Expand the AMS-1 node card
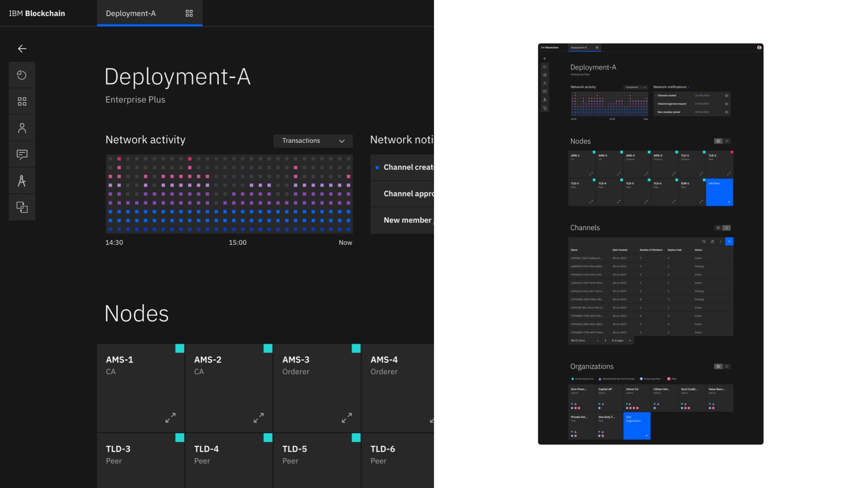The image size is (868, 488). tap(170, 418)
